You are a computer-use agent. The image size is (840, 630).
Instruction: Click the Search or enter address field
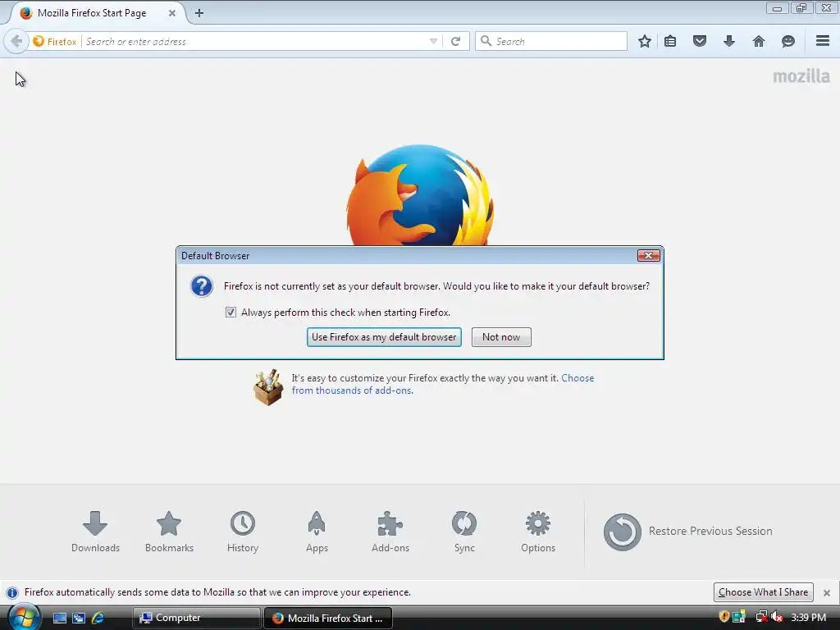click(256, 41)
